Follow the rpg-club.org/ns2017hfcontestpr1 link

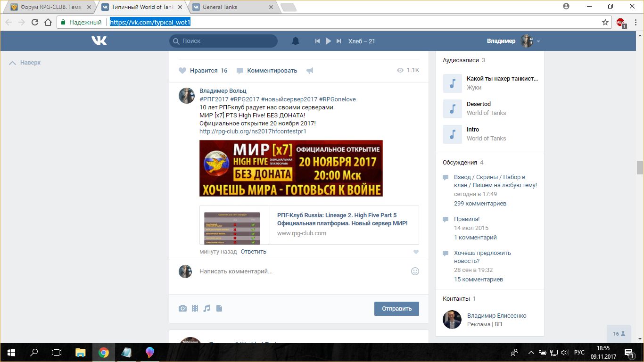point(253,131)
